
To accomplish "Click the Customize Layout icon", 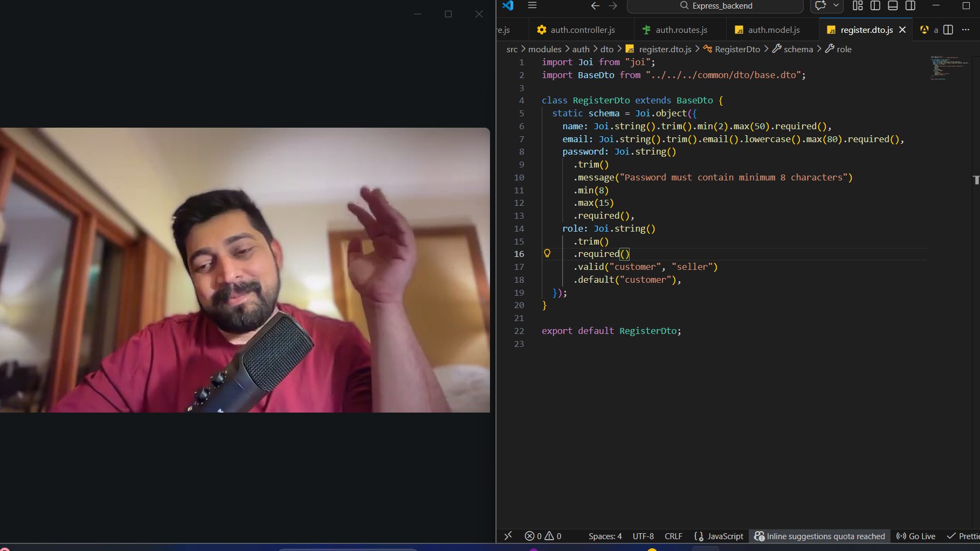I will pos(858,5).
